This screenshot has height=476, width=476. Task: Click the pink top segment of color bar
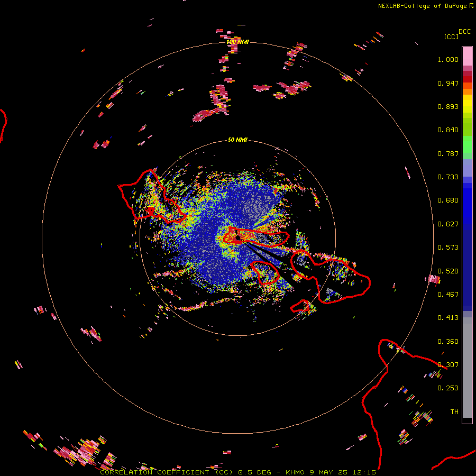[x=467, y=57]
